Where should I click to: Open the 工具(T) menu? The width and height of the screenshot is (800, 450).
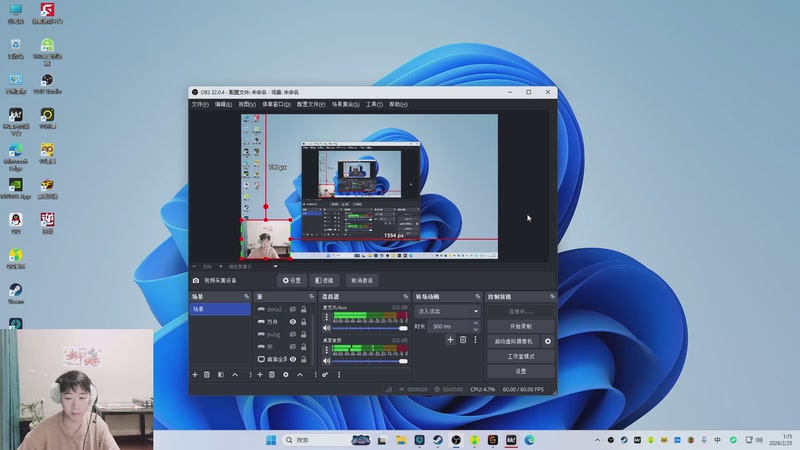374,105
